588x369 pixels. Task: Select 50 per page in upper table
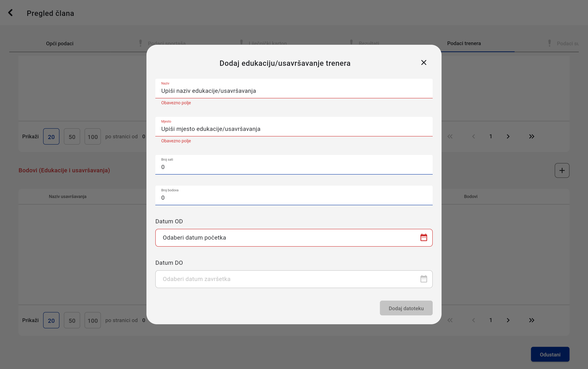72,137
